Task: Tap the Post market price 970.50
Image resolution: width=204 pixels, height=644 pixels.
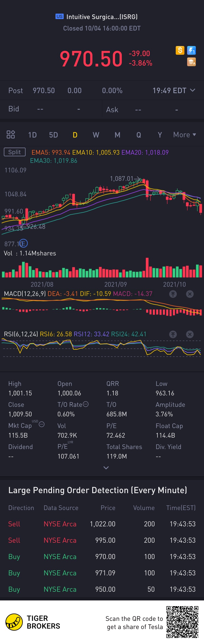Action: click(x=44, y=91)
